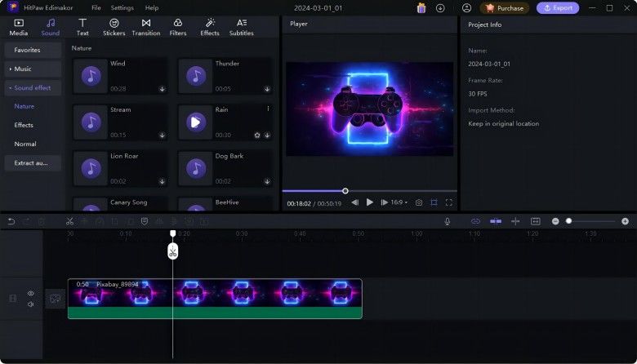Open the 16:9 aspect ratio dropdown
Image resolution: width=637 pixels, height=364 pixels.
[x=399, y=202]
